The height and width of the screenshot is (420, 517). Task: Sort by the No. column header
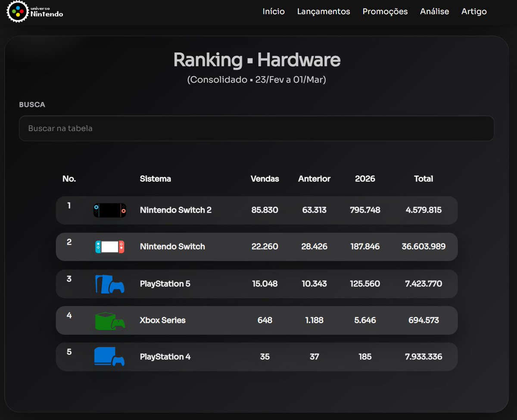pyautogui.click(x=69, y=179)
